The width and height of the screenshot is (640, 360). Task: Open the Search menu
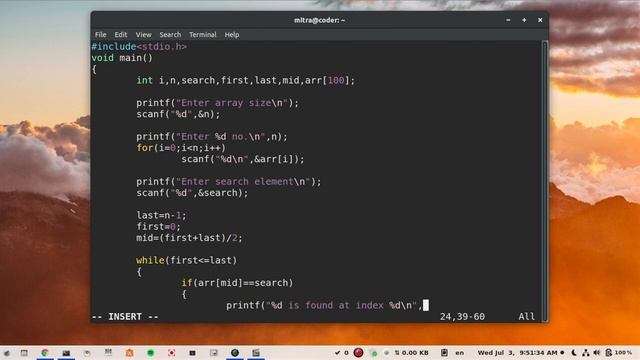point(170,35)
